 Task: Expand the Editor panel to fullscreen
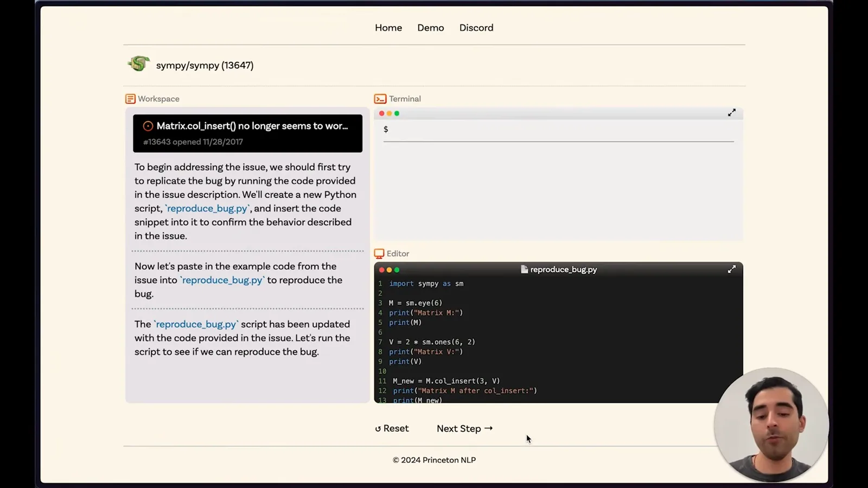click(732, 269)
